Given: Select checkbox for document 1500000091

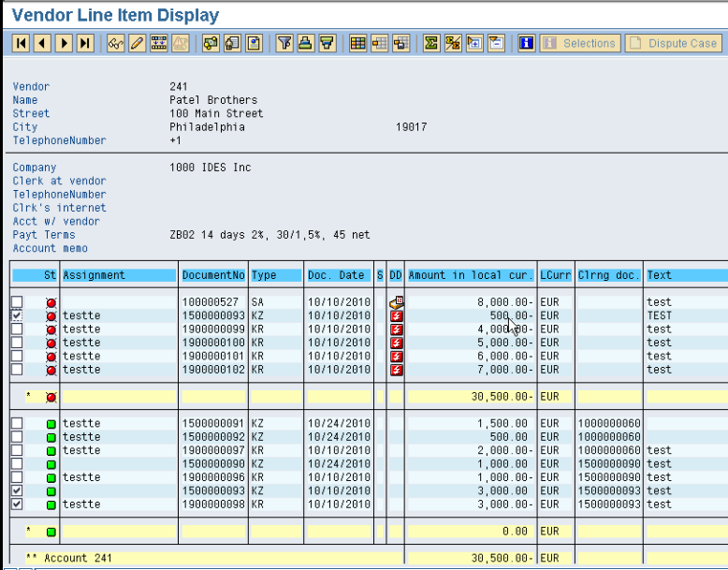Looking at the screenshot, I should 17,423.
